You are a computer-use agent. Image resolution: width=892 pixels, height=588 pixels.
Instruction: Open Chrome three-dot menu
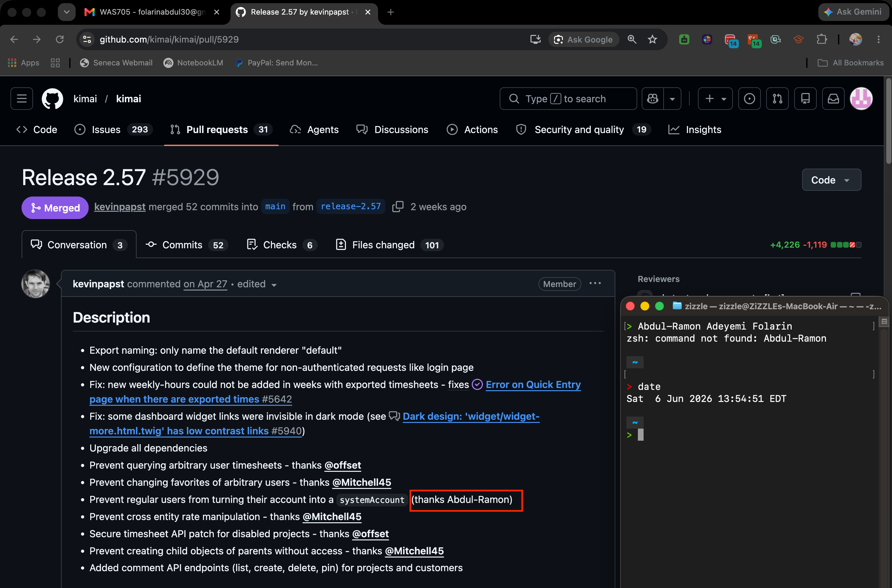tap(878, 39)
